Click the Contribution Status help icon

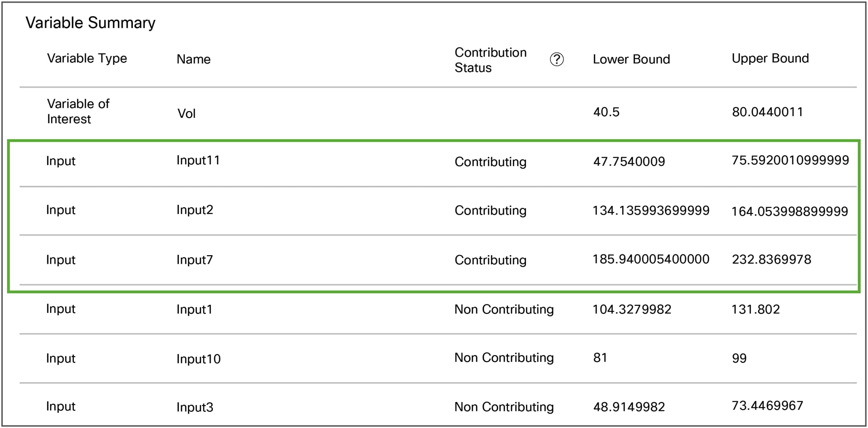556,59
